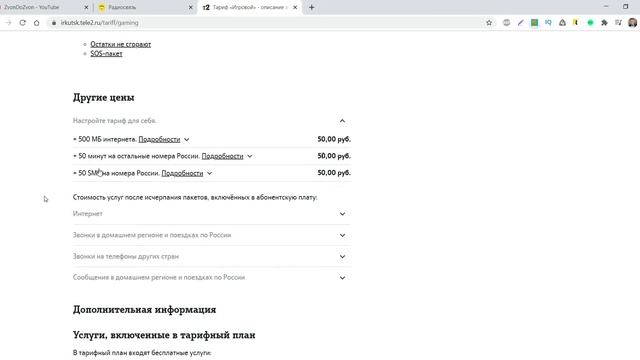Open the SOS-пакет link
Viewport: 640px width, 360px height.
tap(106, 53)
